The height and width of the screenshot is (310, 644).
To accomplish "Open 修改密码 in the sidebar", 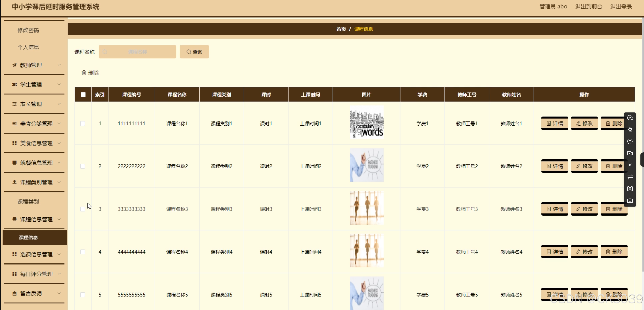I will 28,30.
